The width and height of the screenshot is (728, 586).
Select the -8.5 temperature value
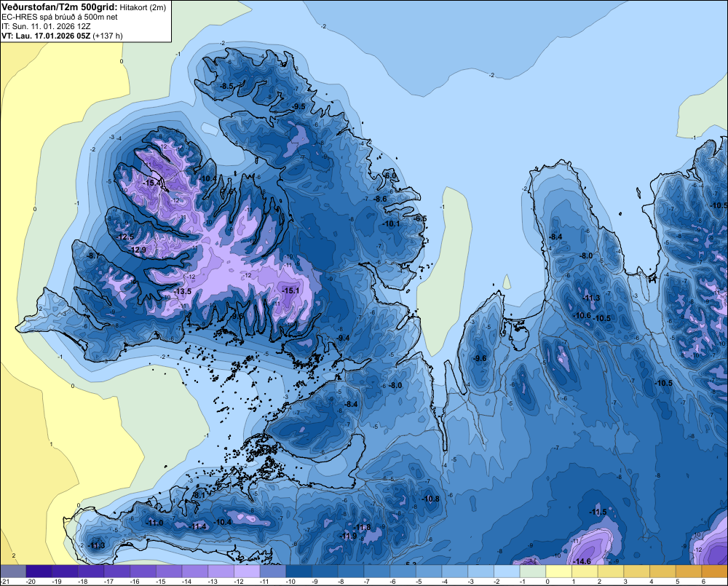point(226,86)
